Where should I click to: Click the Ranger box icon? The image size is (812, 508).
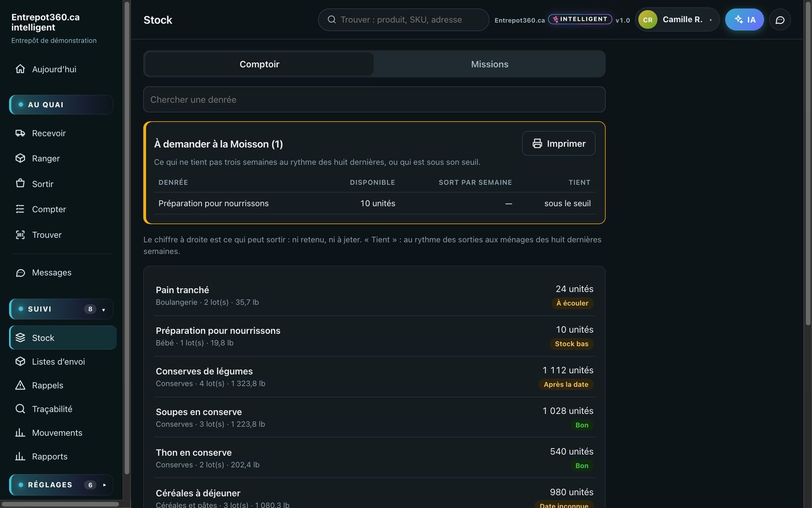[20, 158]
